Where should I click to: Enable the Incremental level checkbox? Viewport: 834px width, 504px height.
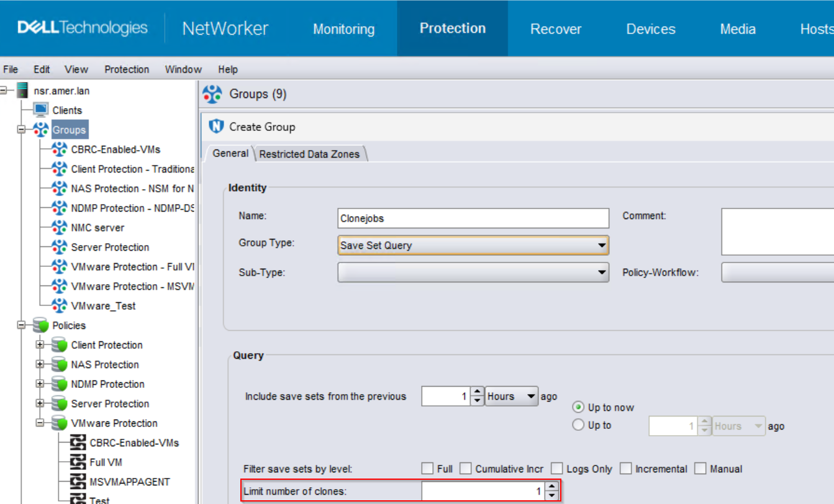[626, 469]
